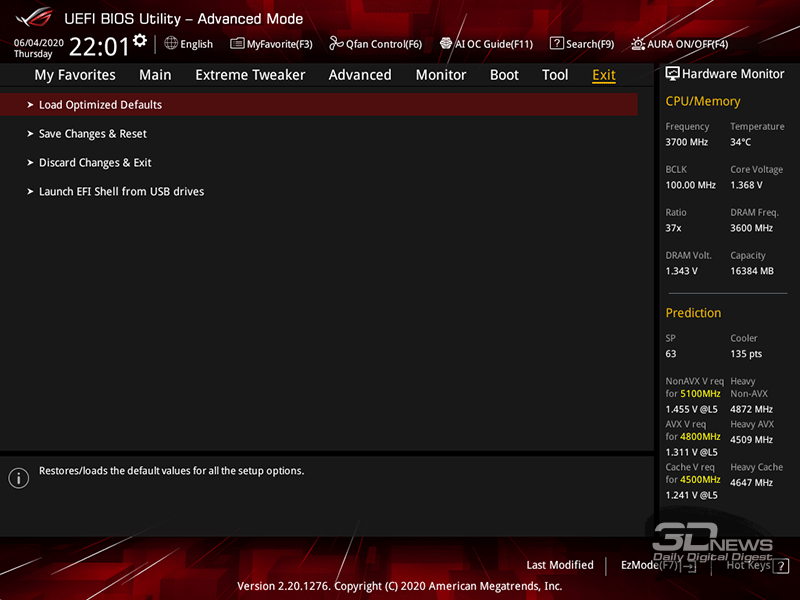
Task: Click the 4647 MHz Heavy Cache value
Action: point(751,483)
